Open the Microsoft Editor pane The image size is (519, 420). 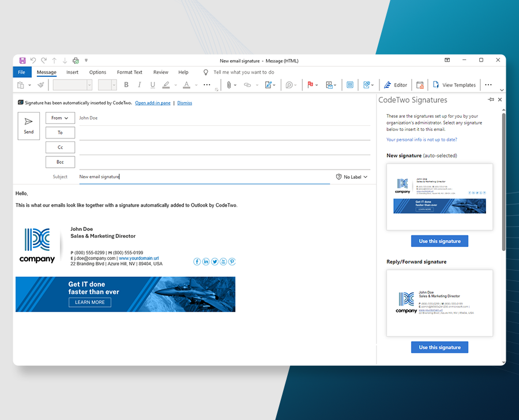(x=396, y=85)
